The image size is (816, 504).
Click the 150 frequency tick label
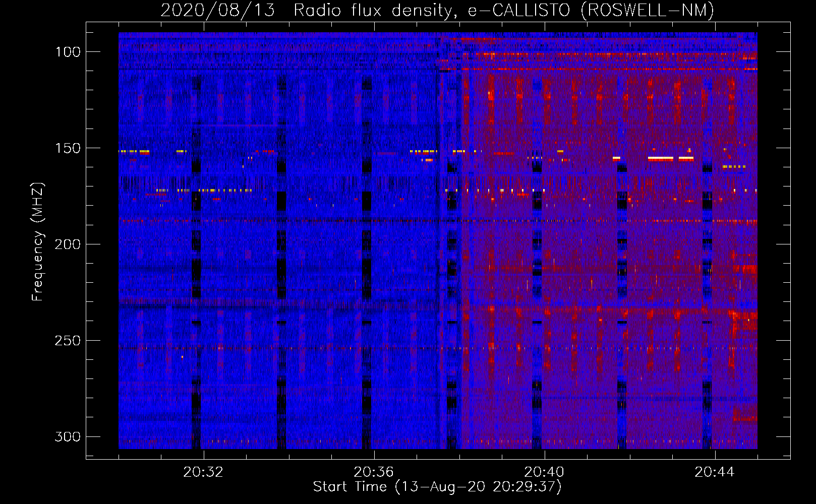click(68, 148)
